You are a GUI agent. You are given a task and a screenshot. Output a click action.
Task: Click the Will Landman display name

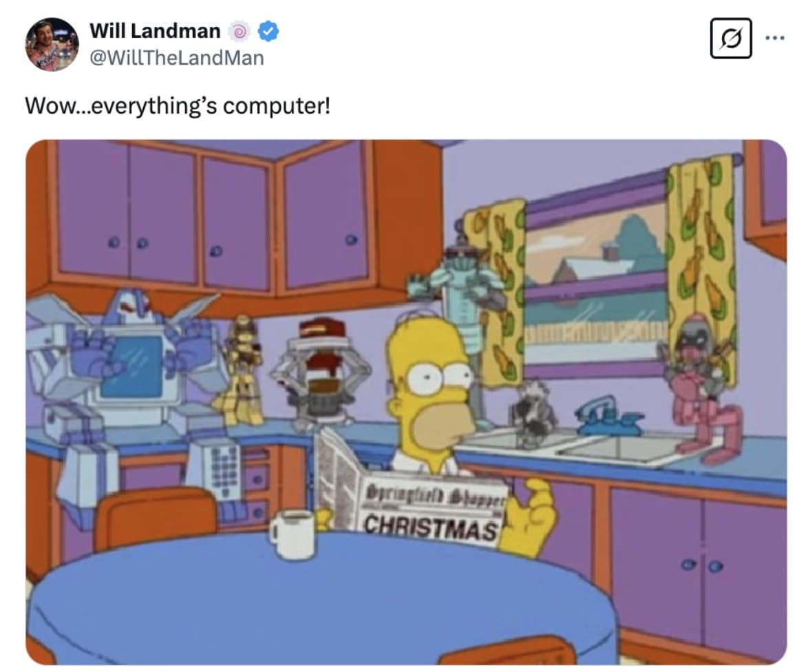pyautogui.click(x=155, y=31)
